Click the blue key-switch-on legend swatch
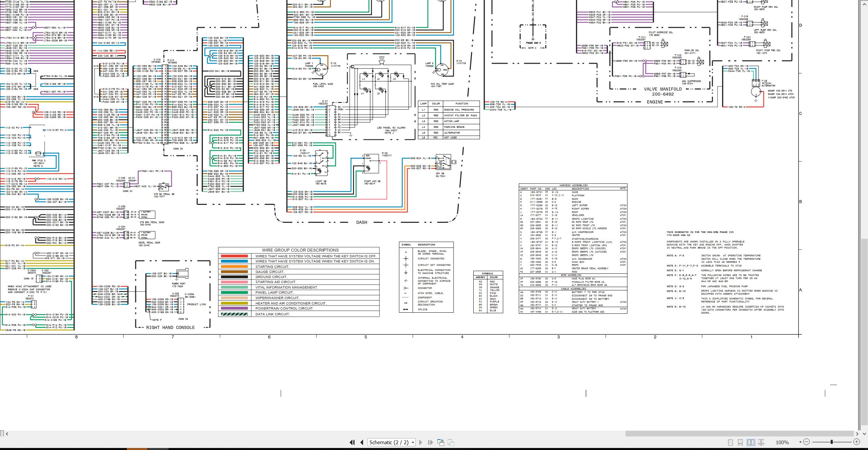This screenshot has height=450, width=868. point(234,261)
